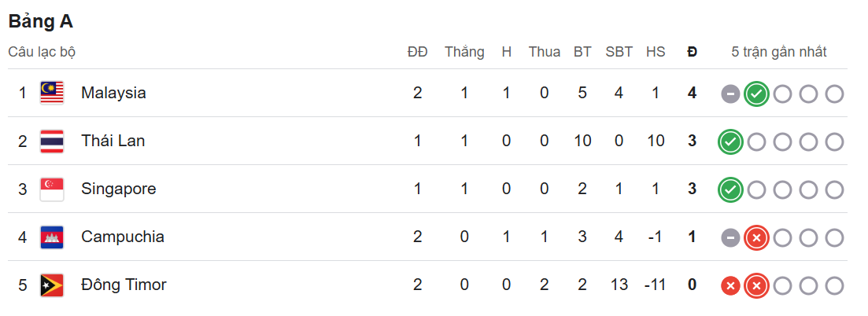Viewport: 868px width, 316px height.
Task: Select the Singapore team name
Action: 119,189
